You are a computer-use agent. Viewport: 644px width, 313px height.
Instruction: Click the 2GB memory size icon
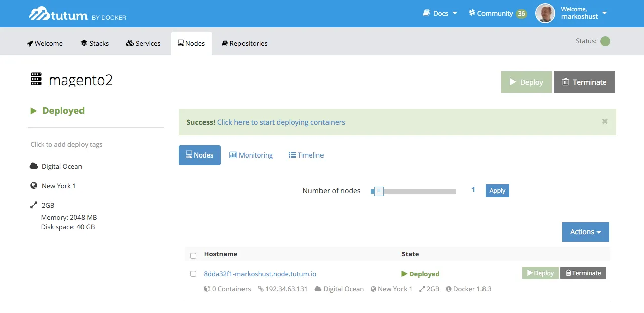[x=33, y=205]
